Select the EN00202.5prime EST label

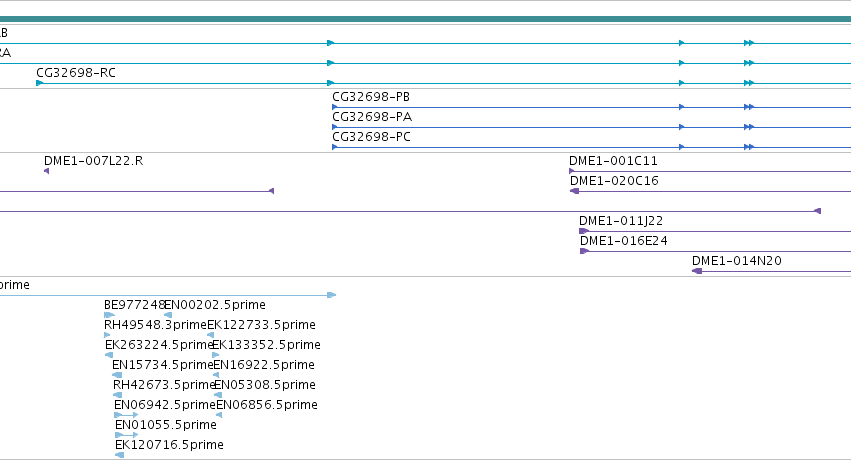215,305
